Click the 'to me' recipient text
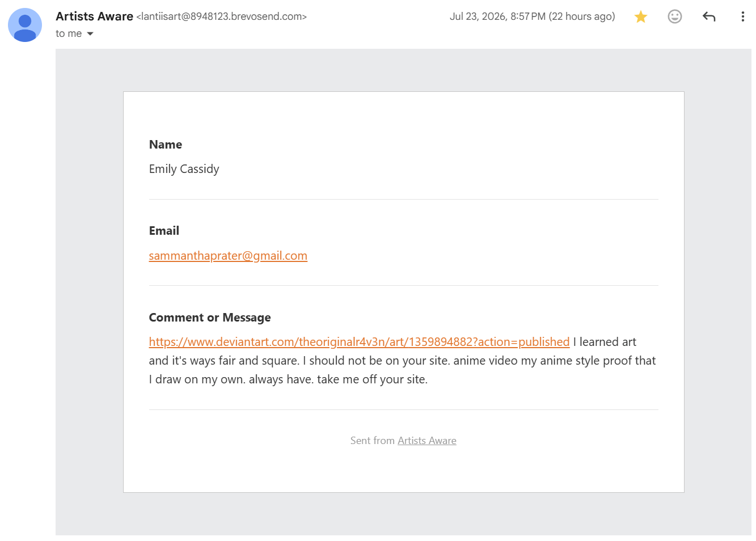756x541 pixels. (x=69, y=34)
